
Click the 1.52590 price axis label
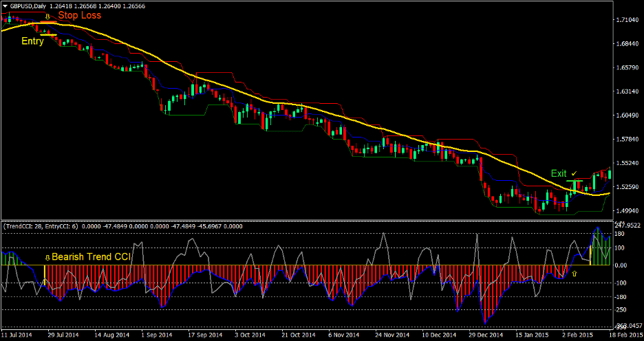point(628,187)
